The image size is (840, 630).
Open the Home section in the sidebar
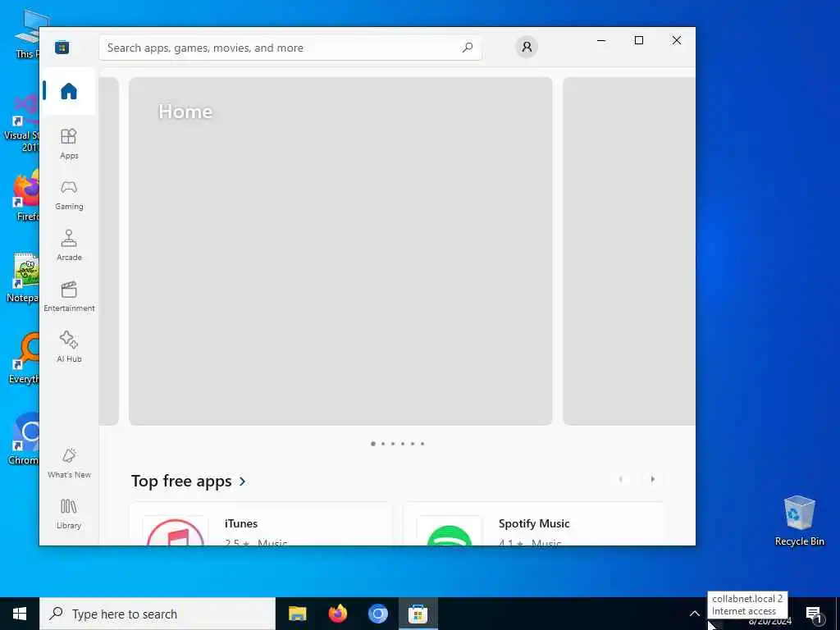[x=69, y=91]
